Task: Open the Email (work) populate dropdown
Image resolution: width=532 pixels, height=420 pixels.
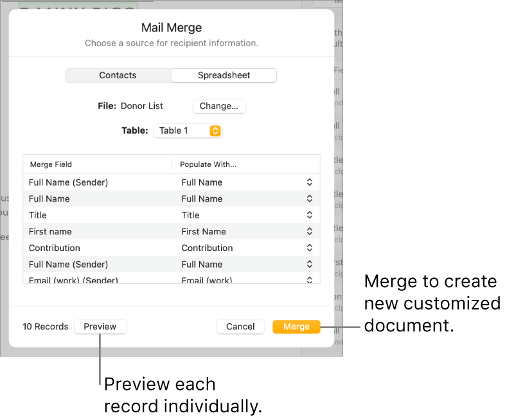Action: 309,279
